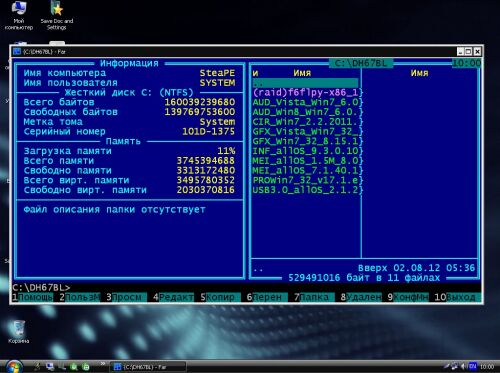Click the volume icon in system tray

point(463,366)
